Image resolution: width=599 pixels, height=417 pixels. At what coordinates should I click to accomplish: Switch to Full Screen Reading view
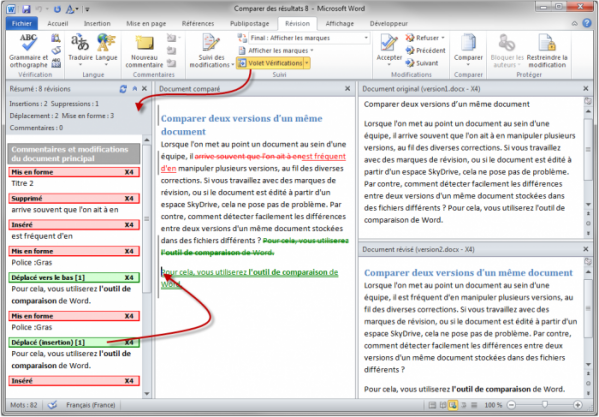pyautogui.click(x=442, y=405)
